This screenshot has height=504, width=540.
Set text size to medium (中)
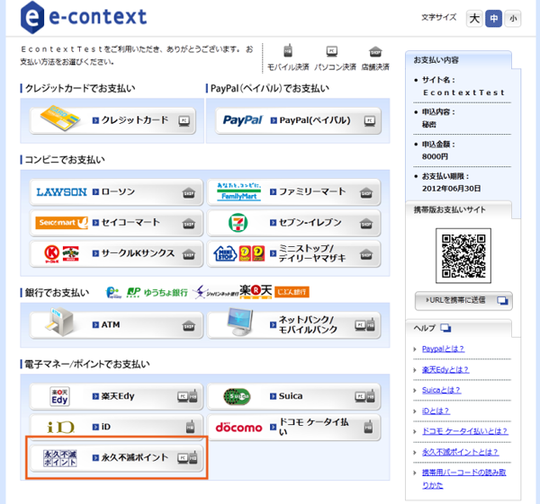pos(494,19)
